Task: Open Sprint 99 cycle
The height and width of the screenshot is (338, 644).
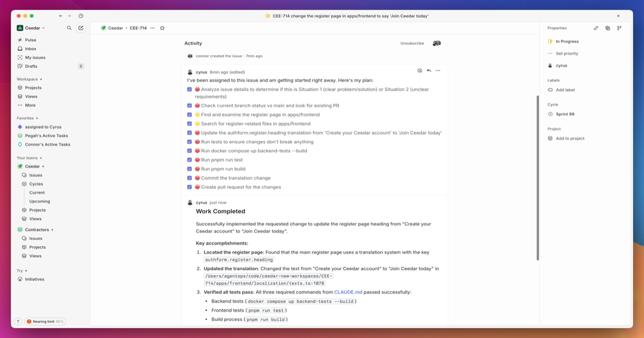Action: click(561, 114)
